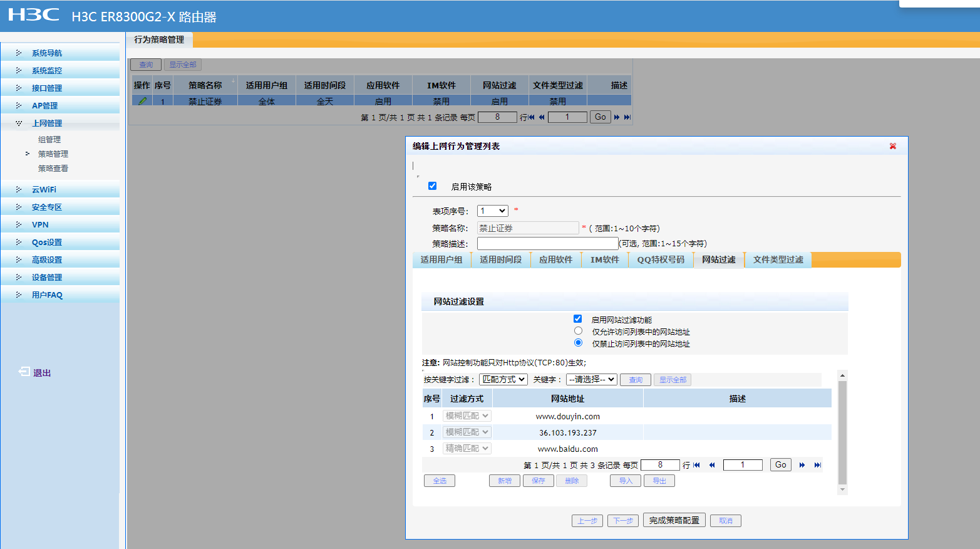Open the 表项序号 dropdown
Image resolution: width=980 pixels, height=549 pixels.
pos(492,211)
